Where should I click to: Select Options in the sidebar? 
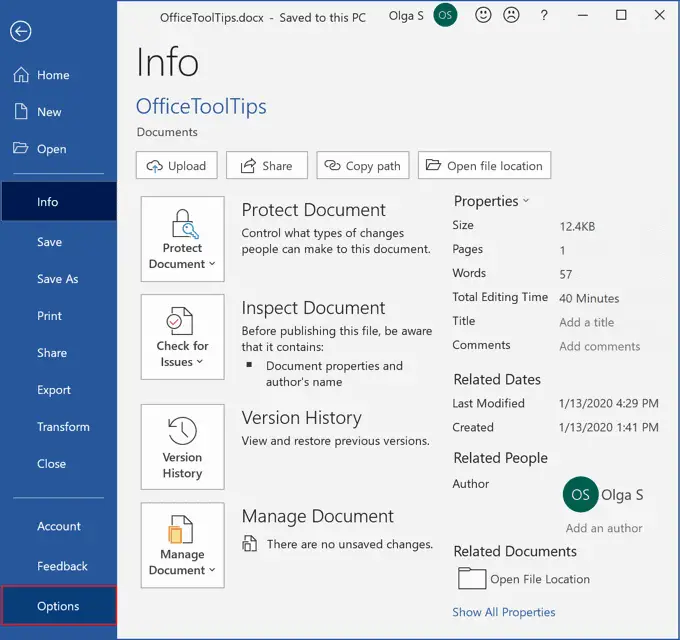pos(59,606)
